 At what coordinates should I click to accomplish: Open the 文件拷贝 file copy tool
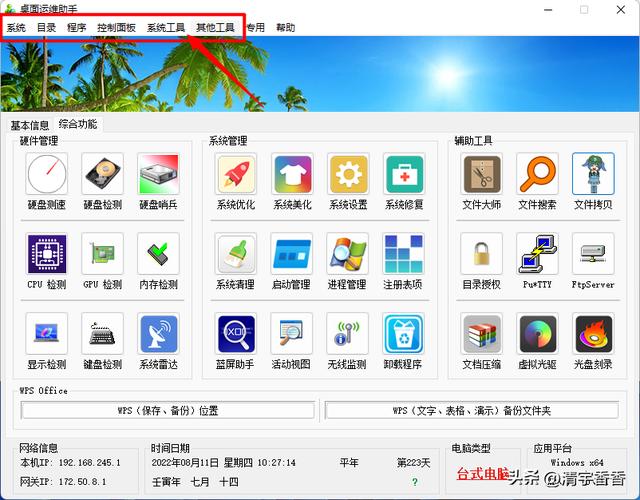pyautogui.click(x=593, y=174)
